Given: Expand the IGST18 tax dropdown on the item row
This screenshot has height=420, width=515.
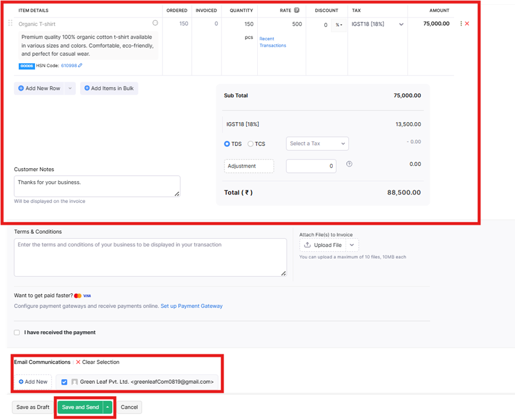Looking at the screenshot, I should pos(401,24).
